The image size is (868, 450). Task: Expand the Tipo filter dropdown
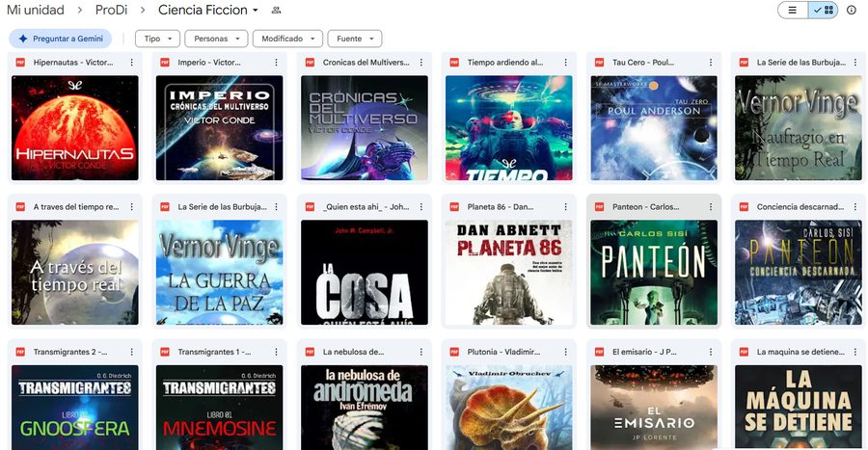[x=158, y=39]
